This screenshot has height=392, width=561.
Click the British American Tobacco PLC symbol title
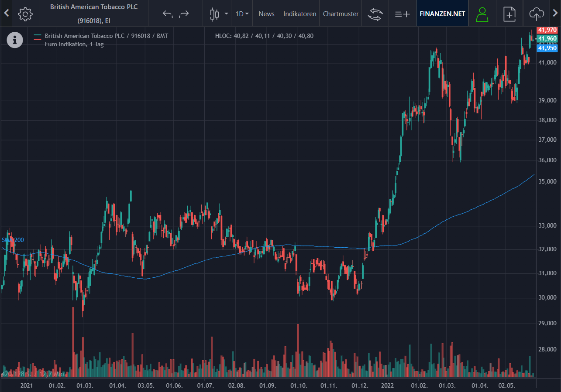pyautogui.click(x=94, y=14)
